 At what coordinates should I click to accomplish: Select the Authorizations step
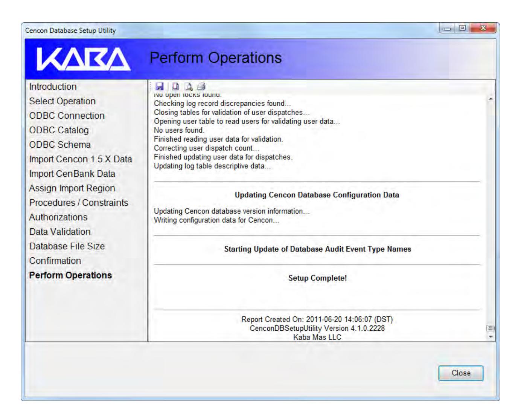click(58, 217)
